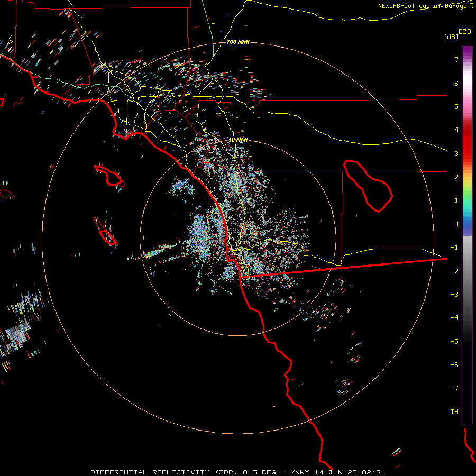Click the -3 value on the scale

pyautogui.click(x=454, y=295)
